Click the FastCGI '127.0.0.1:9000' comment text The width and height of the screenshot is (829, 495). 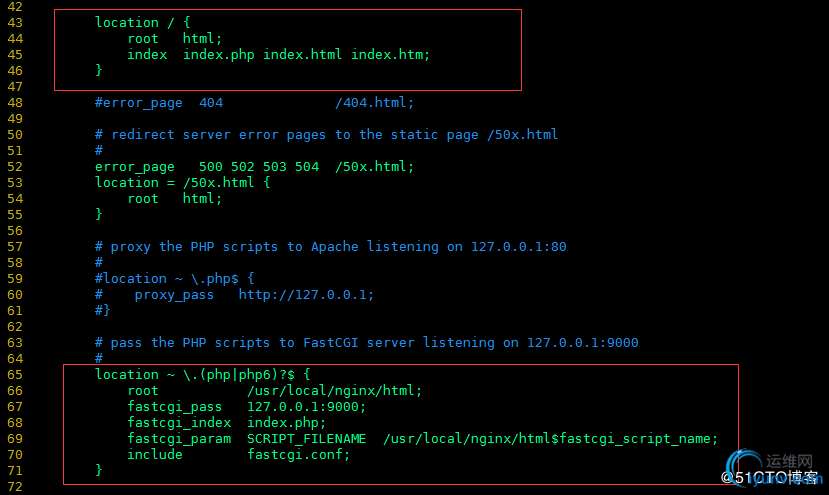pyautogui.click(x=583, y=343)
